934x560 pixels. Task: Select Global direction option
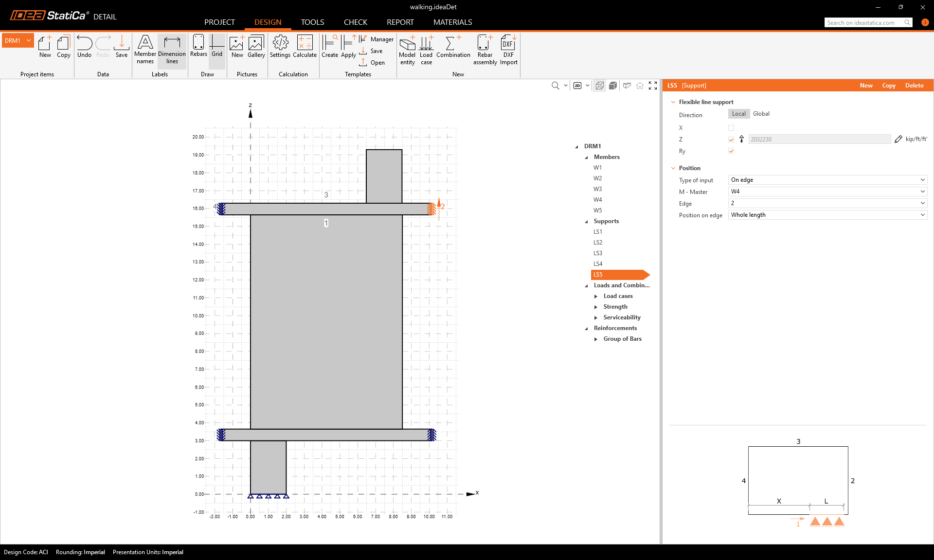[761, 114]
